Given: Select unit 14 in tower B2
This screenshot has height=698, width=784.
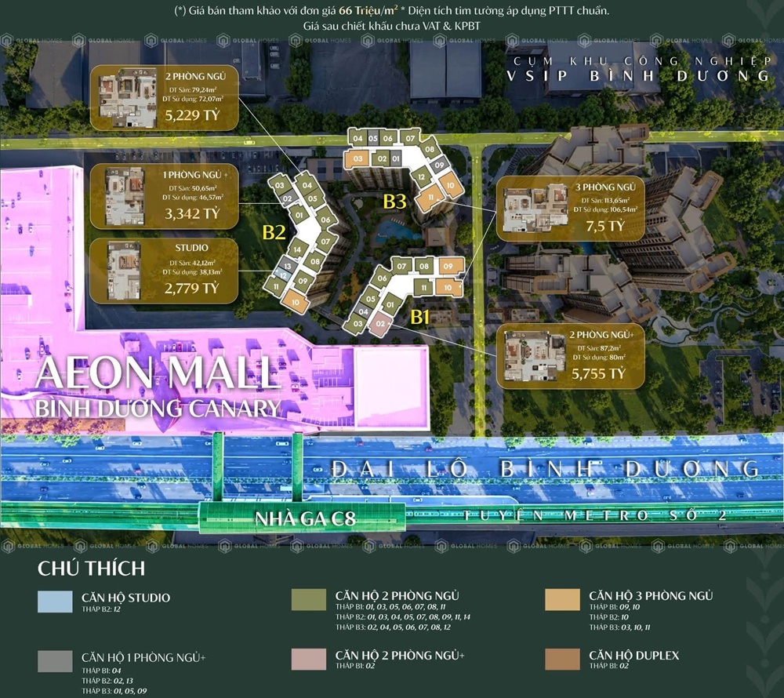Looking at the screenshot, I should pyautogui.click(x=297, y=249).
